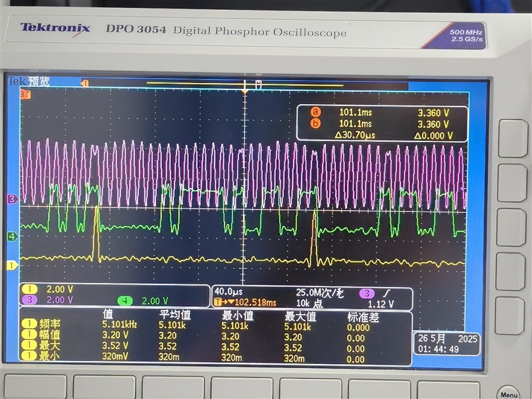
Task: Click the purple trigger source 3 badge
Action: tap(367, 294)
